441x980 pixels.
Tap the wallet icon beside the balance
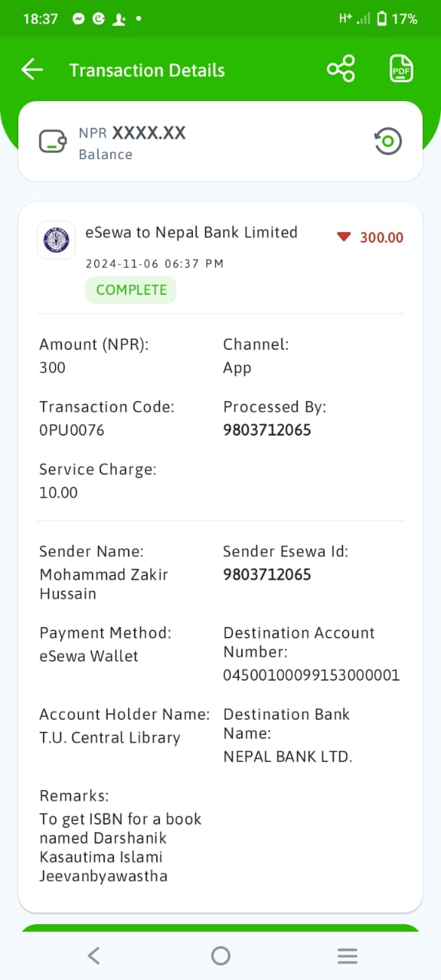[x=54, y=142]
